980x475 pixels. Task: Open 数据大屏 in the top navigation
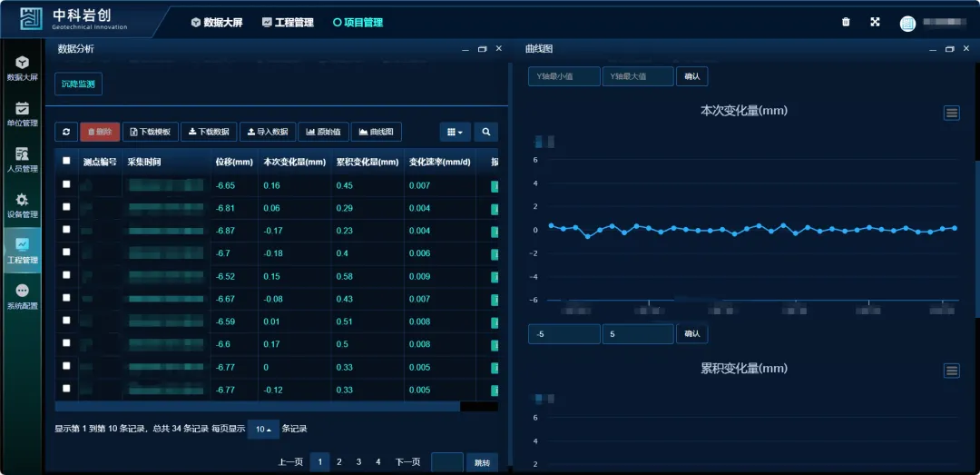[217, 23]
